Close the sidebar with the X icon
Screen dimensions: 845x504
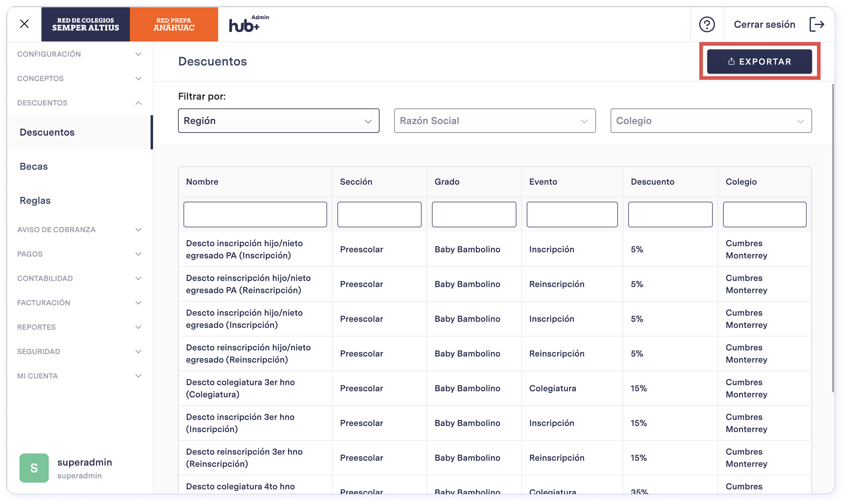(x=24, y=24)
